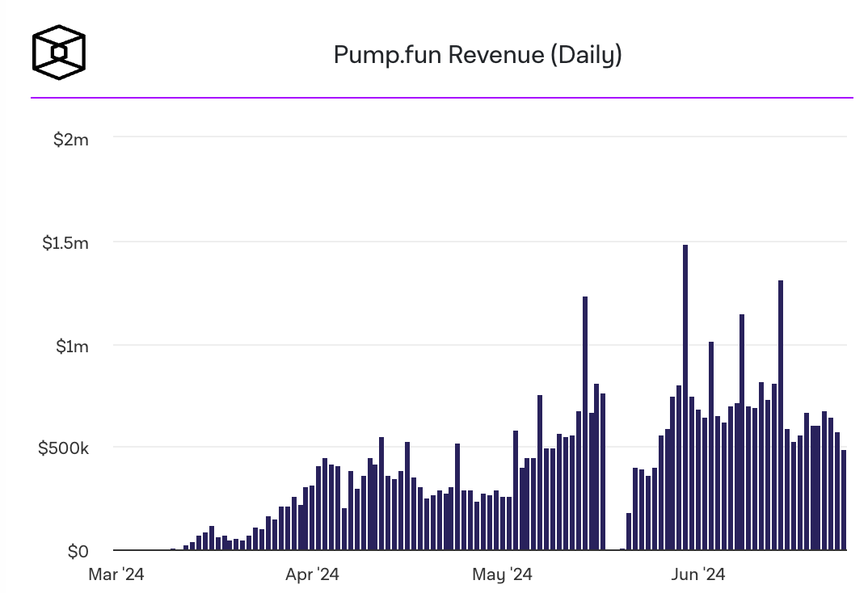Select the $1m y-axis label
The width and height of the screenshot is (868, 593).
[x=70, y=346]
